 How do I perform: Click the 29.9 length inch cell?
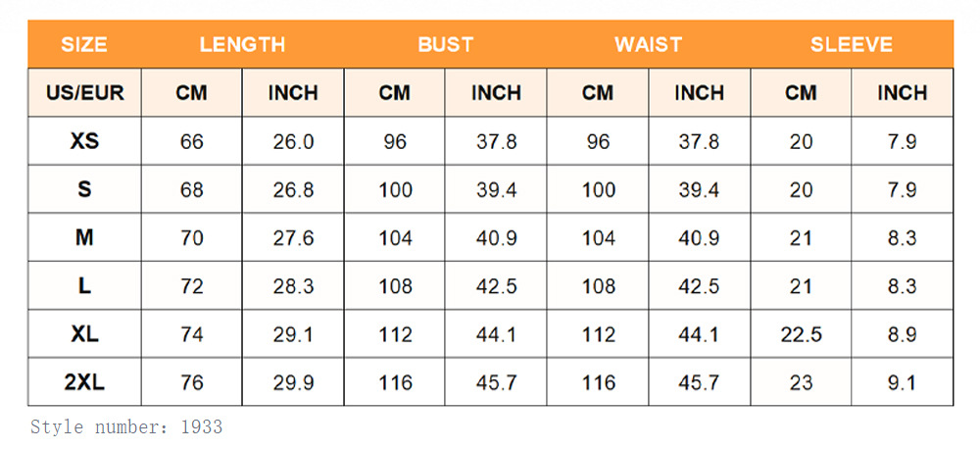coord(293,382)
